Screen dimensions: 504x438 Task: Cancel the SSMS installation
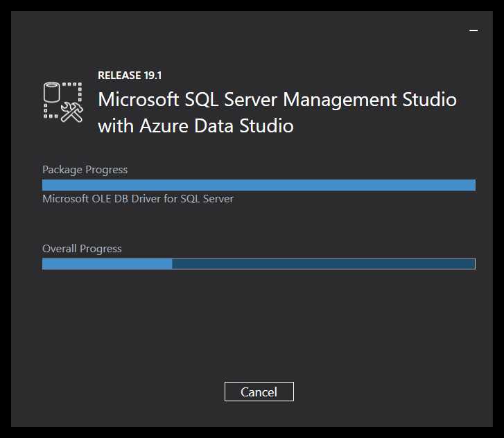(x=259, y=392)
